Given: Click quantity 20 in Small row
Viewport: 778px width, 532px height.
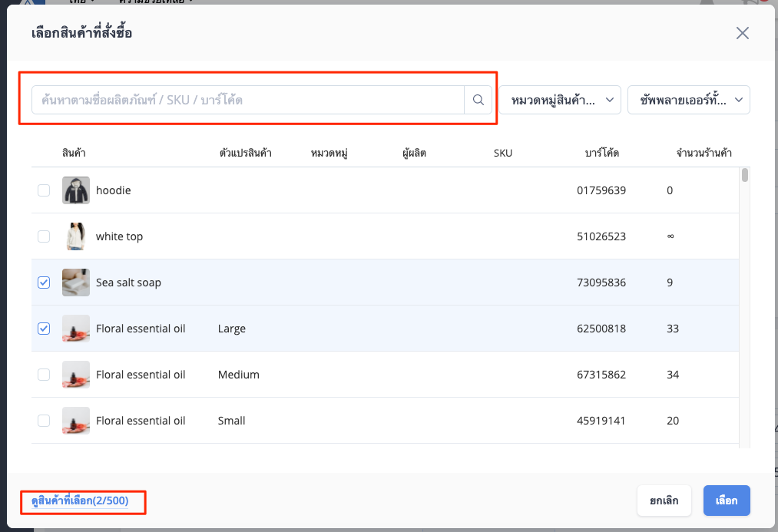Looking at the screenshot, I should (673, 421).
